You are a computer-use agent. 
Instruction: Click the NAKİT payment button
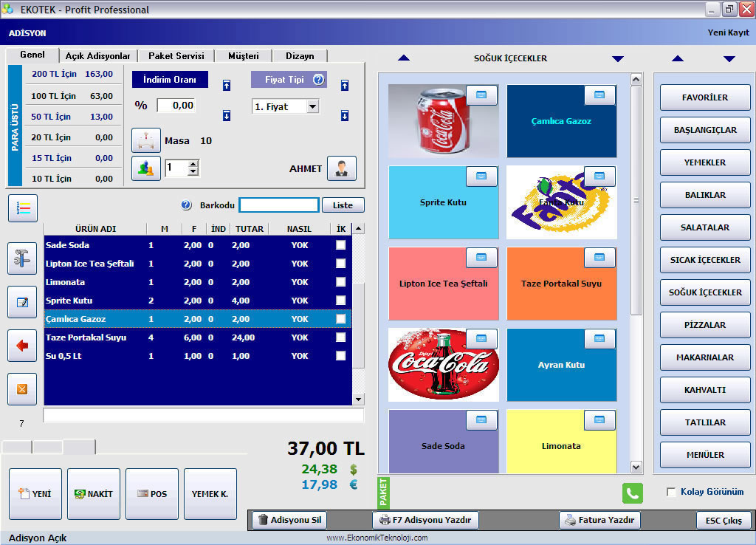coord(94,494)
